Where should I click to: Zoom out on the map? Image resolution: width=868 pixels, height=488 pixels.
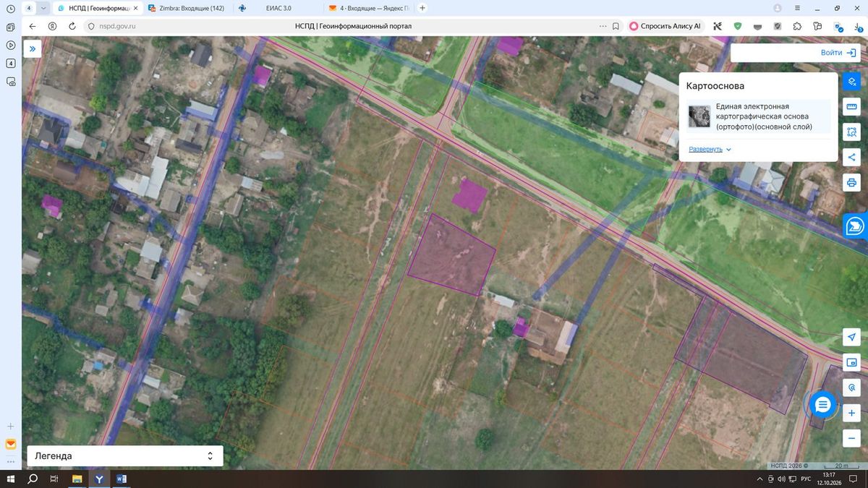tap(851, 438)
